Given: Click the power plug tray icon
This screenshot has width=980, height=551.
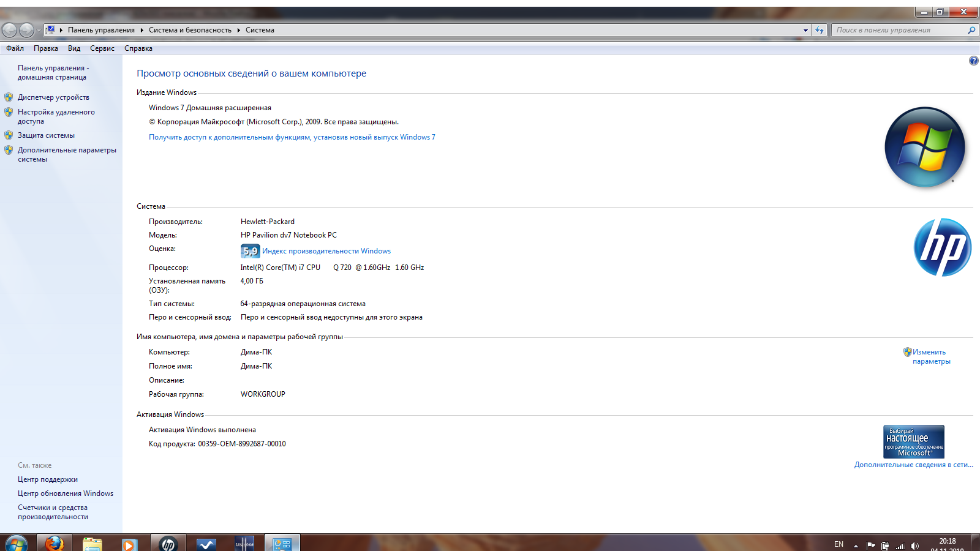Looking at the screenshot, I should pos(885,545).
